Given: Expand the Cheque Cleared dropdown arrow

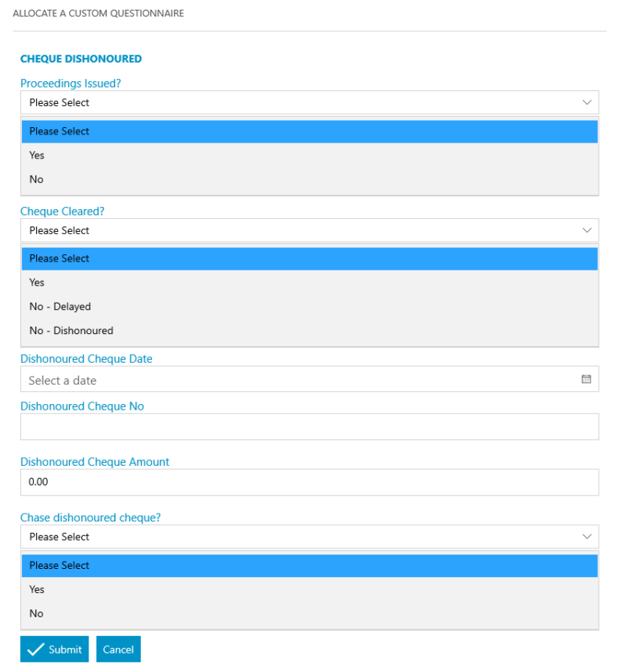Looking at the screenshot, I should pos(586,230).
